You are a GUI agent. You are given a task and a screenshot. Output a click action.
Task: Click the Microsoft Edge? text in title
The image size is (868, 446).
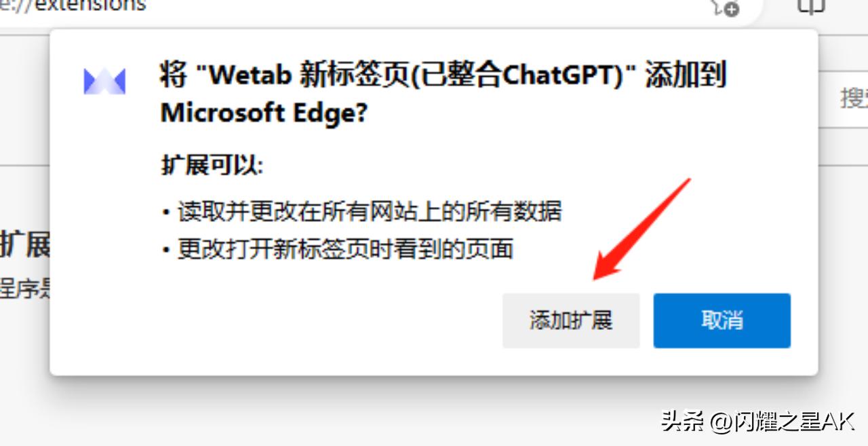click(x=264, y=113)
